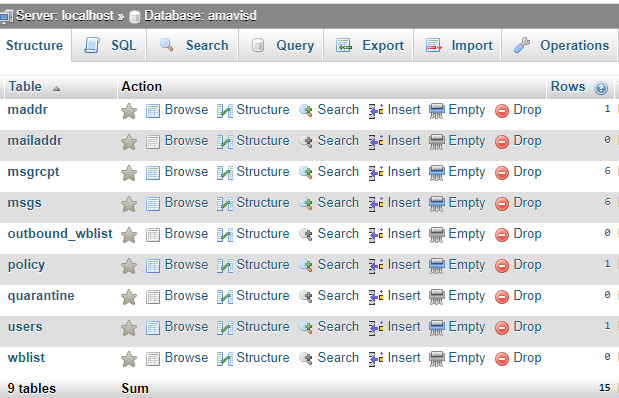Click the Rows column help icon
The width and height of the screenshot is (619, 398).
[x=601, y=88]
